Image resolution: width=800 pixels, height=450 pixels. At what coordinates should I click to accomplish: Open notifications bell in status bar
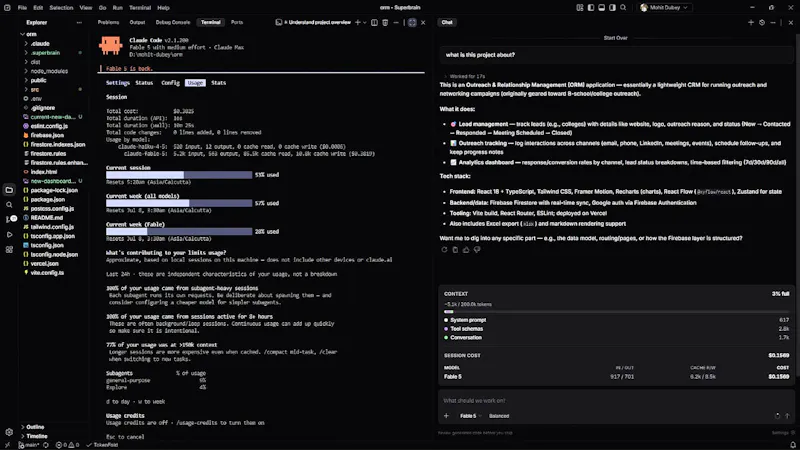coord(793,445)
